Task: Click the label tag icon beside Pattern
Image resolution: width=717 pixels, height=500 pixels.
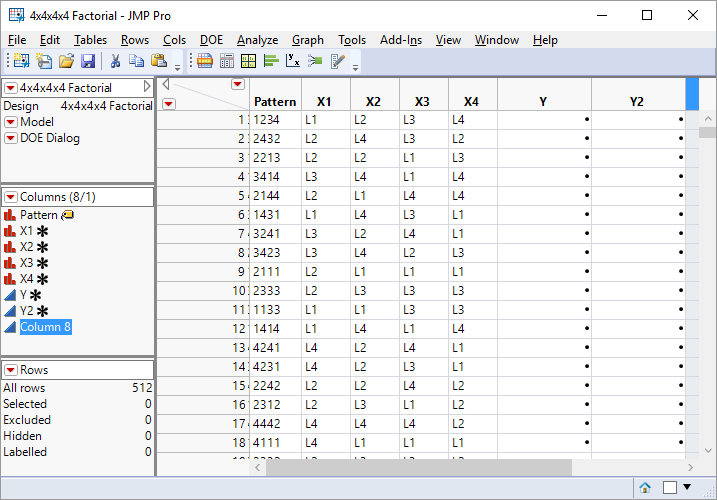Action: tap(68, 215)
